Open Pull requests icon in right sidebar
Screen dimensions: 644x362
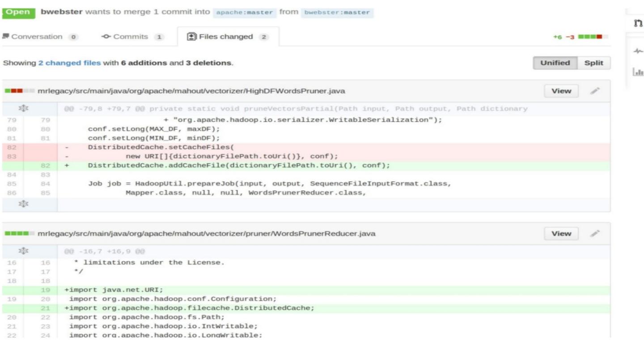(x=638, y=24)
